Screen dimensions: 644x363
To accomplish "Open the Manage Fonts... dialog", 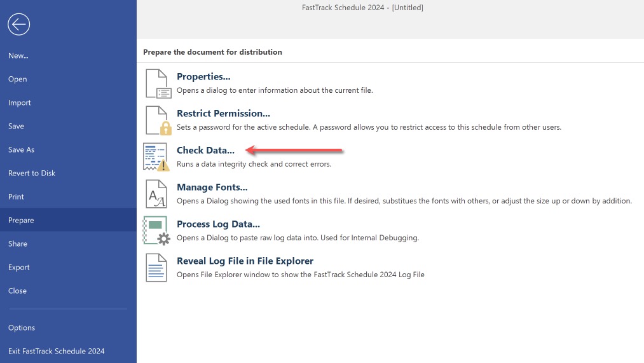I will tap(212, 188).
